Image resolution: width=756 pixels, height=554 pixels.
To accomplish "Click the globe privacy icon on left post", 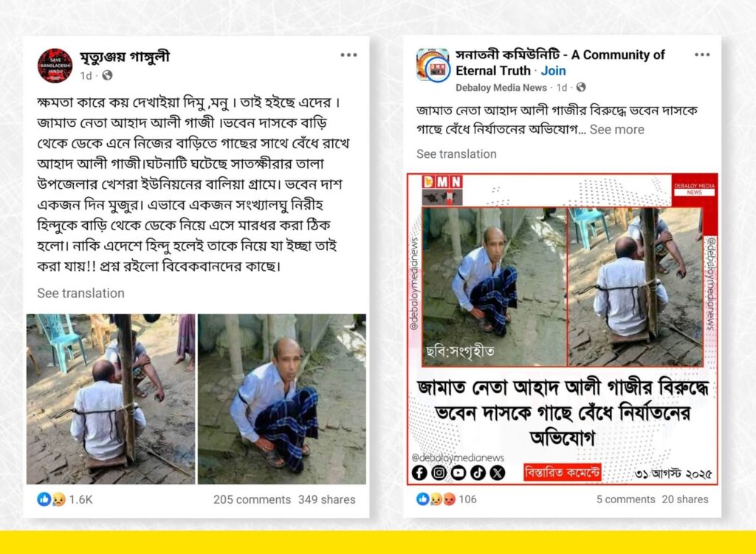I will click(107, 76).
